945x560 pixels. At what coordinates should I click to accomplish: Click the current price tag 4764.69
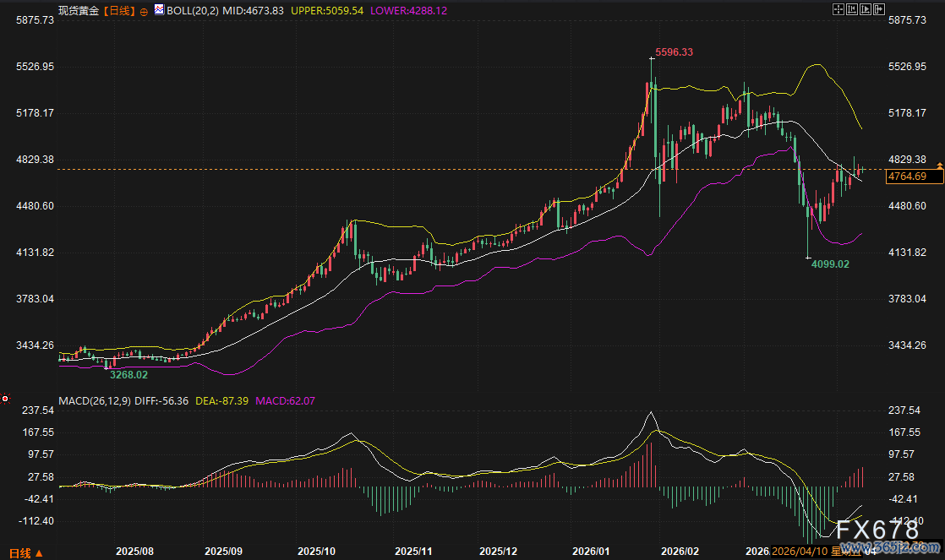click(915, 176)
